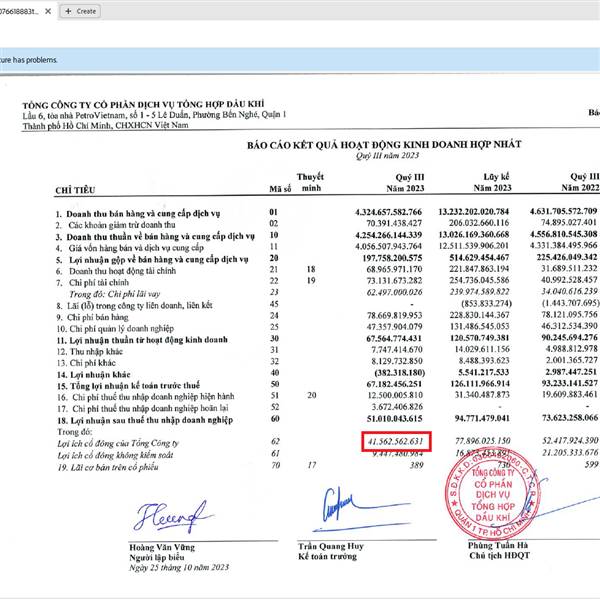The image size is (600, 600).
Task: Select the "Mã số" column header
Action: point(280,189)
